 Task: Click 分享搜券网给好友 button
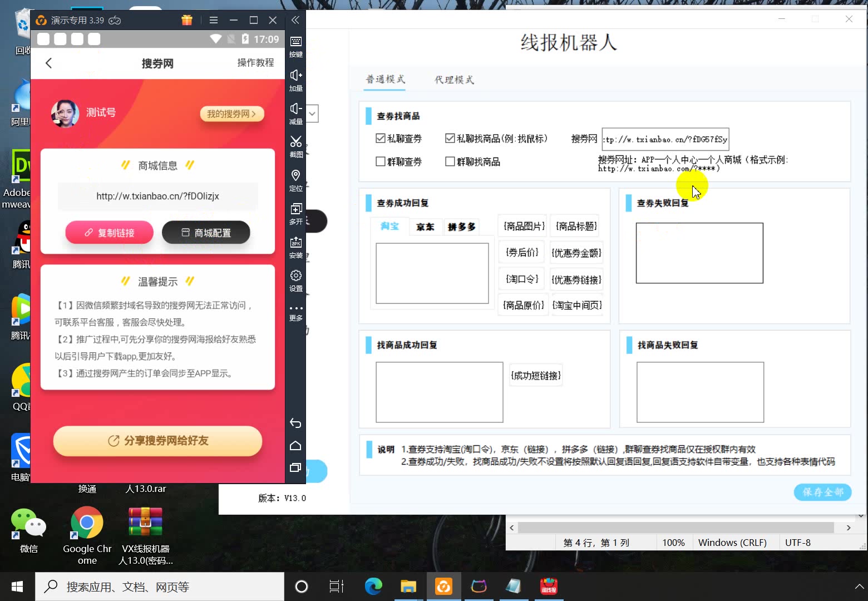coord(157,441)
